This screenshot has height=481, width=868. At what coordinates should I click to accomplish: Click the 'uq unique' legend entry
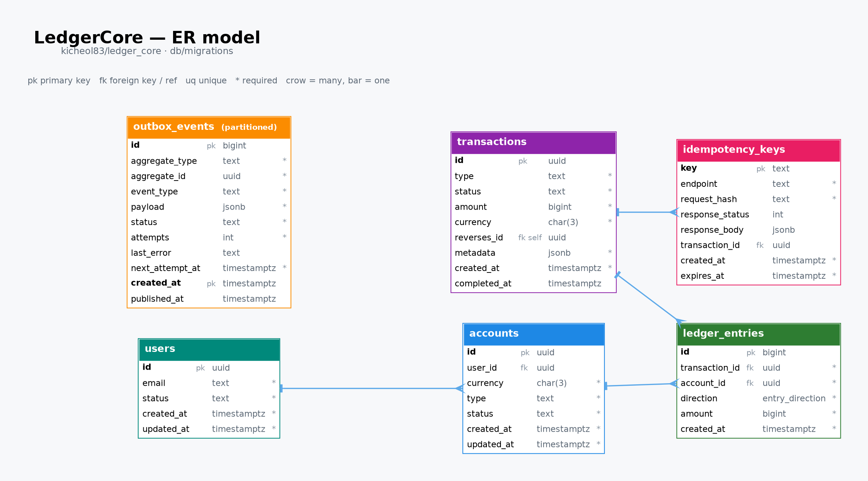point(206,81)
